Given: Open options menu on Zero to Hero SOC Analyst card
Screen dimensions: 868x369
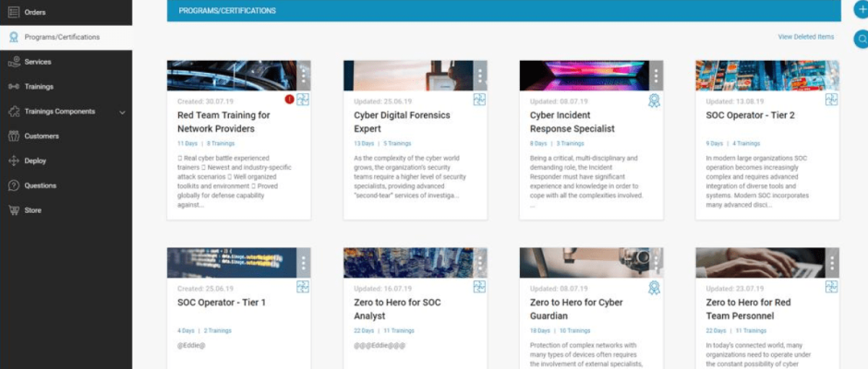Looking at the screenshot, I should 480,263.
